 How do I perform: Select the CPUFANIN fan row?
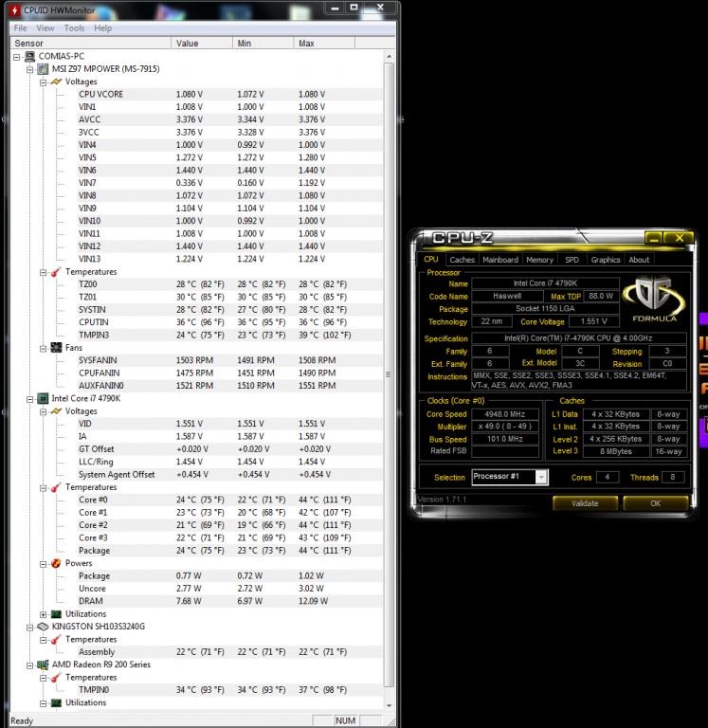tap(229, 373)
